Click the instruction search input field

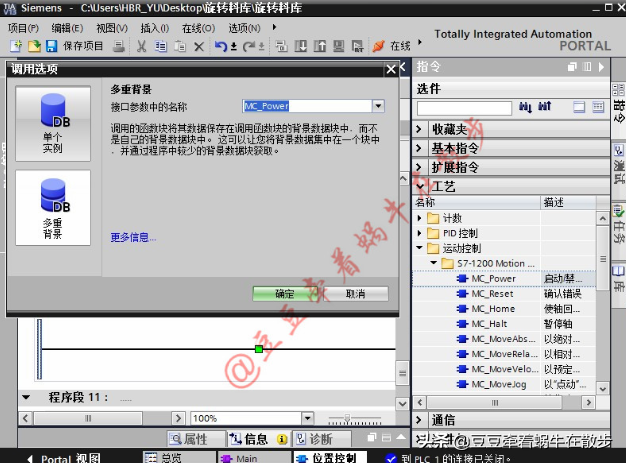pyautogui.click(x=464, y=108)
